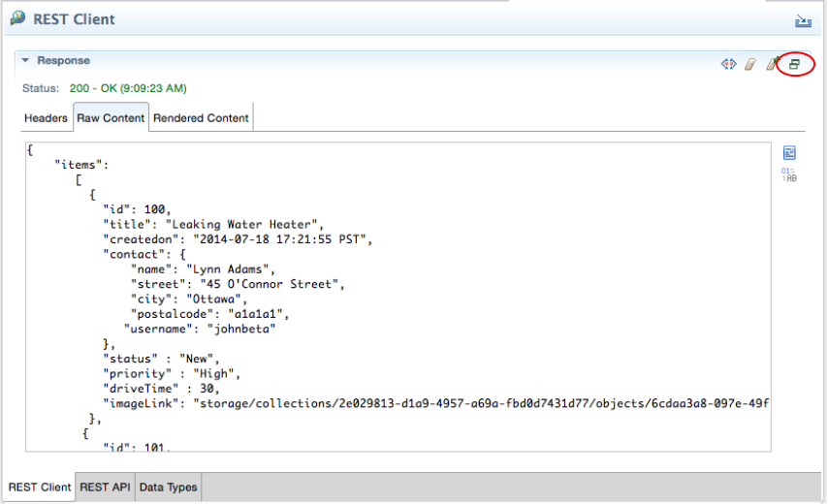Viewport: 828px width, 504px height.
Task: Click the eraser icon with green mark
Action: [772, 64]
